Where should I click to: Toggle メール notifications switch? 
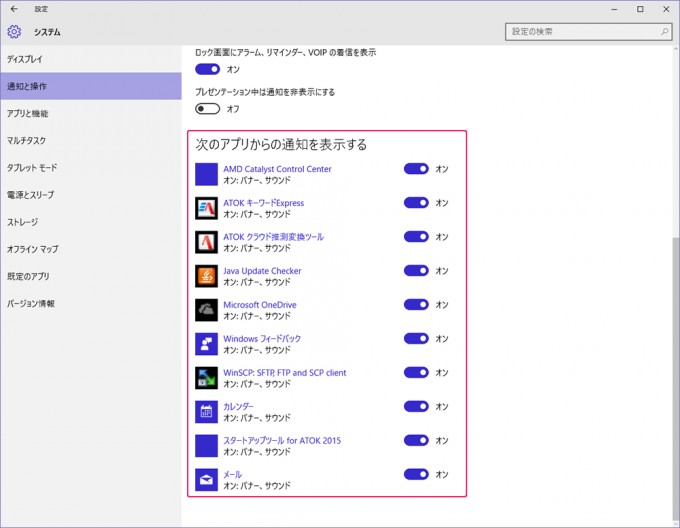tap(416, 474)
